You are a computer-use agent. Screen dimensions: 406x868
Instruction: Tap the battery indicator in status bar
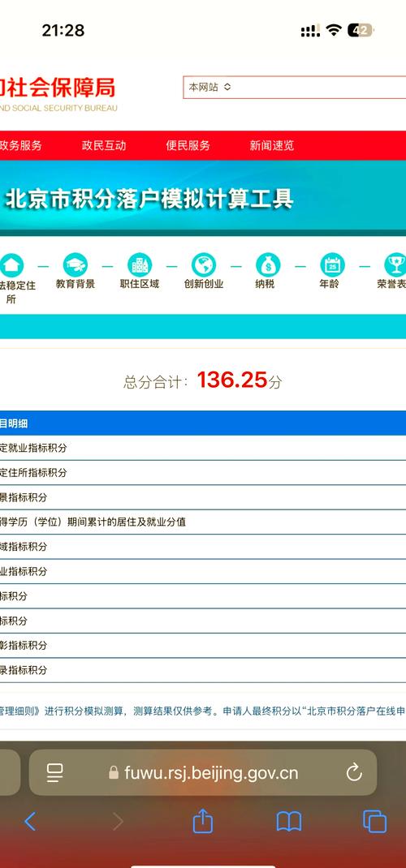click(x=361, y=30)
